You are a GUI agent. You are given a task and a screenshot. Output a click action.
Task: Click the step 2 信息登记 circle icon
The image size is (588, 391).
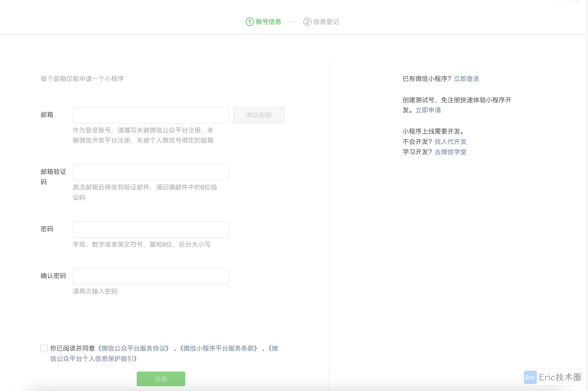307,22
